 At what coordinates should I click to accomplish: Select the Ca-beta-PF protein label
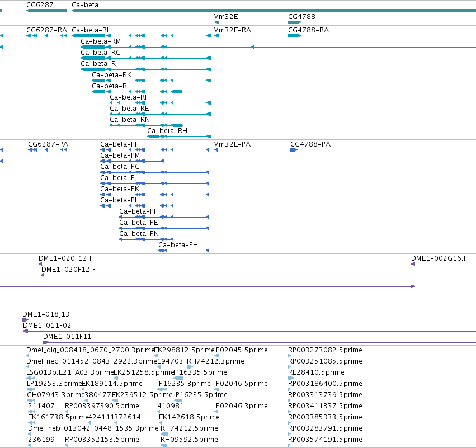click(x=138, y=211)
